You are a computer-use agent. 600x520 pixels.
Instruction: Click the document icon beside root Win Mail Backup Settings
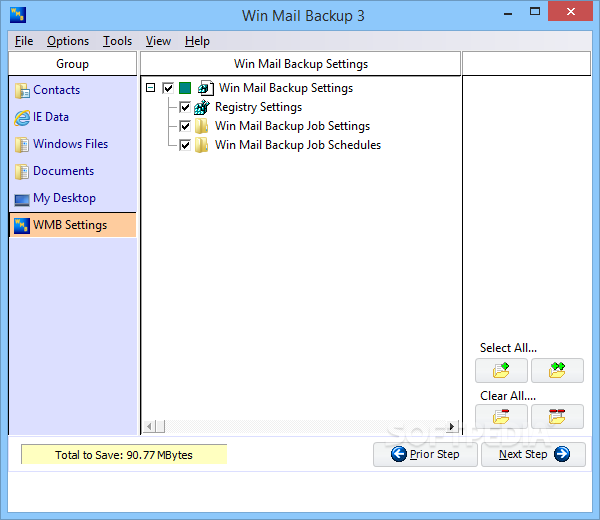(x=206, y=88)
